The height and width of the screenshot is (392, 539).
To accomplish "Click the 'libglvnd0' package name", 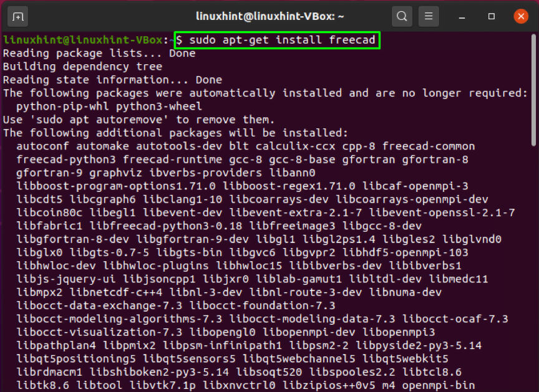I will [472, 239].
